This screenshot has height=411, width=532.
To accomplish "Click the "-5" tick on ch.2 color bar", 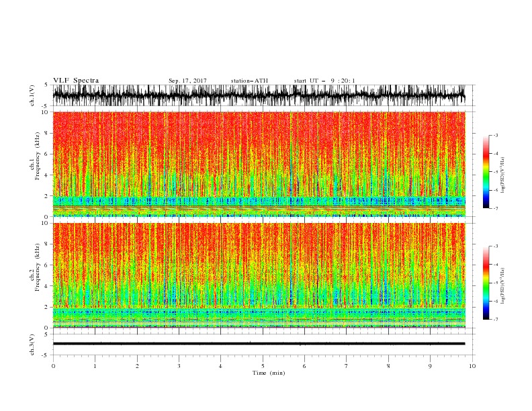I will coord(494,283).
